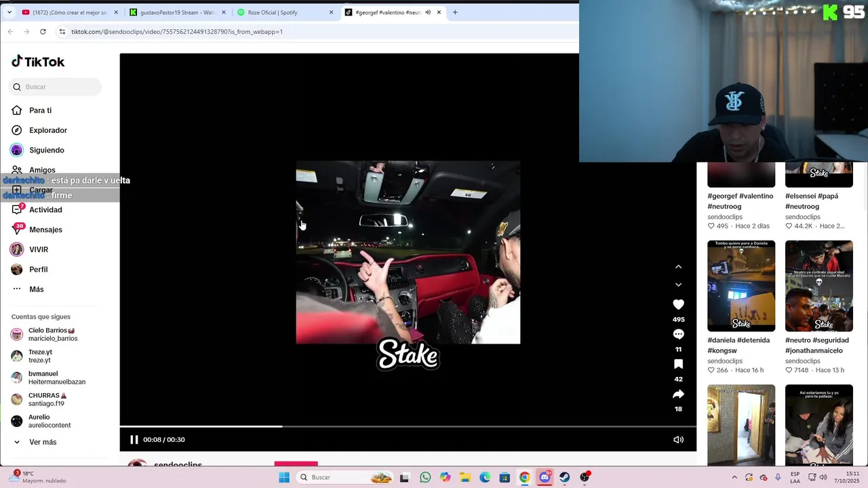The width and height of the screenshot is (868, 488).
Task: Mute the TikTok tab audio icon
Action: click(428, 12)
